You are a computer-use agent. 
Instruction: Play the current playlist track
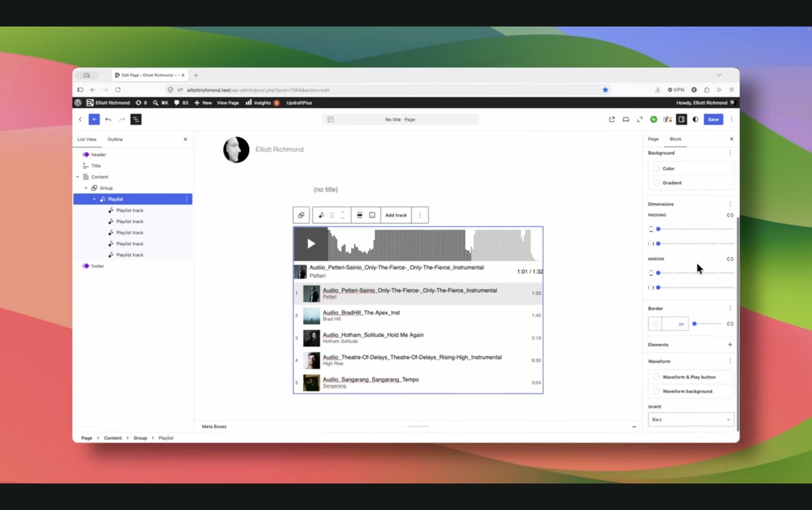[311, 244]
